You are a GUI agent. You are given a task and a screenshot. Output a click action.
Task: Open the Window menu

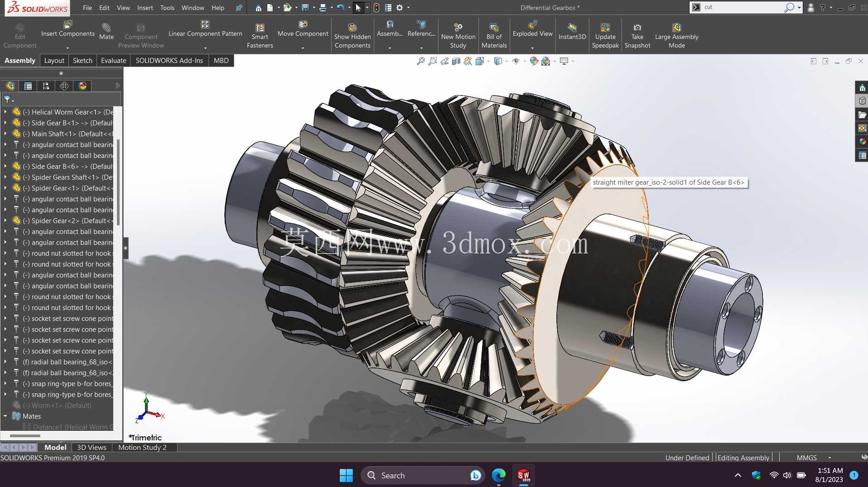[x=193, y=8]
